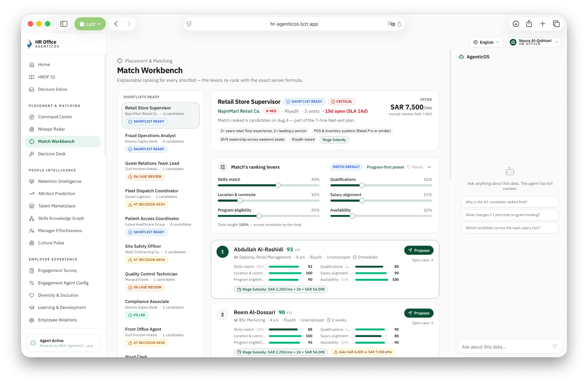Viewport: 588px width, 385px height.
Task: Reload the page in address bar
Action: click(399, 24)
